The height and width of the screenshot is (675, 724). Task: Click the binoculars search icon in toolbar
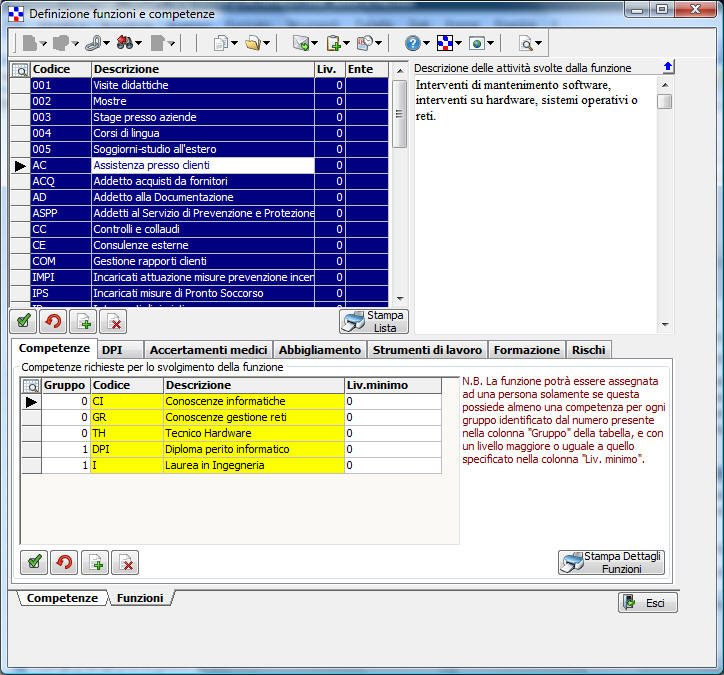tap(125, 43)
